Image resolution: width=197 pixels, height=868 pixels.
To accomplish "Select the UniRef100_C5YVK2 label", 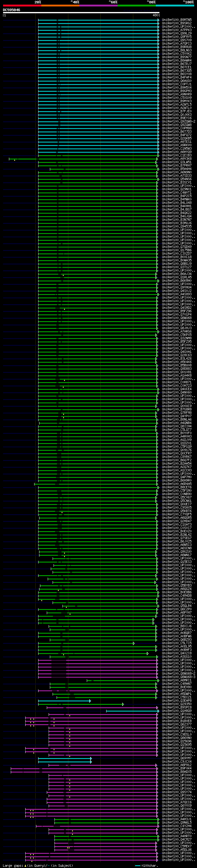I will pos(177,54).
